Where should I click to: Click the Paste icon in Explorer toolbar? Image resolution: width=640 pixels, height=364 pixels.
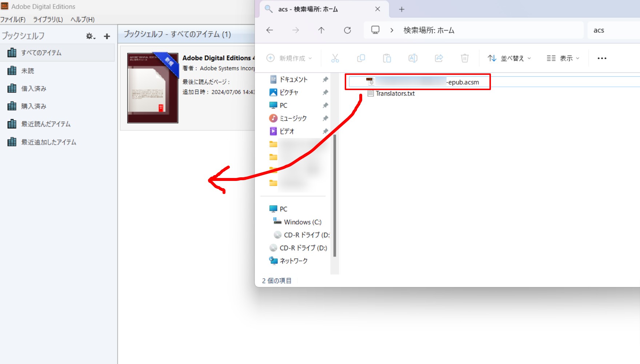coord(387,58)
